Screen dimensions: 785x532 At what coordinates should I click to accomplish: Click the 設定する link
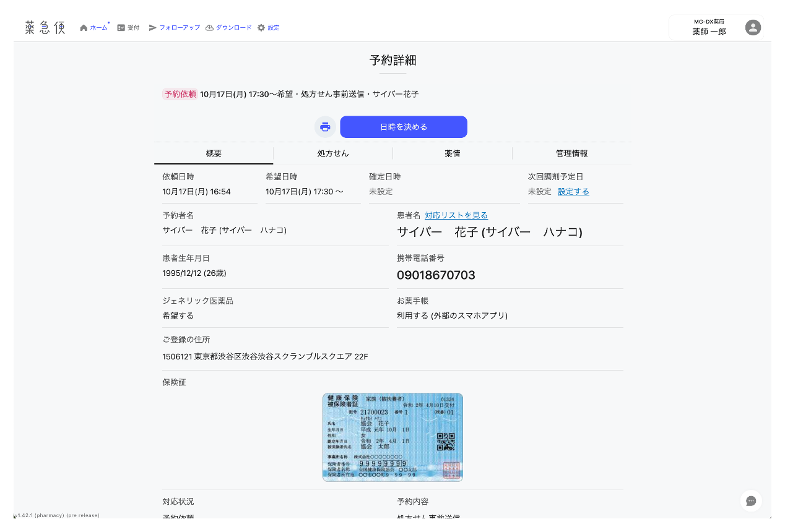(573, 192)
